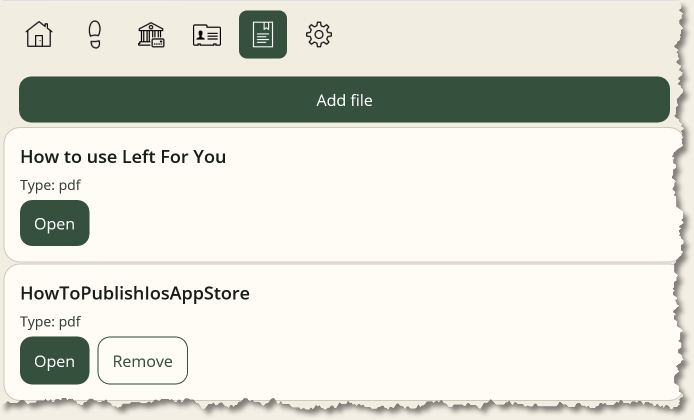Screen dimensions: 694x420
Task: Go to the Home screen icon
Action: click(39, 35)
